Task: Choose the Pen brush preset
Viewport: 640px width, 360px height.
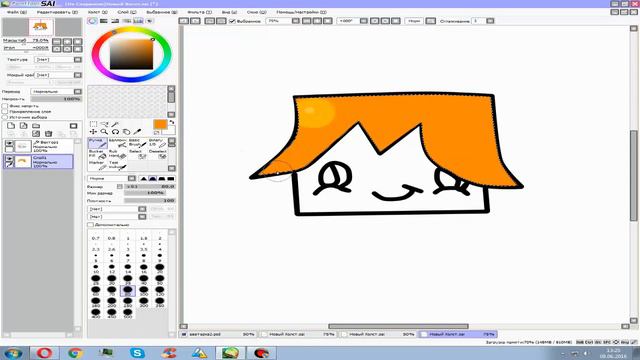Action: point(98,143)
